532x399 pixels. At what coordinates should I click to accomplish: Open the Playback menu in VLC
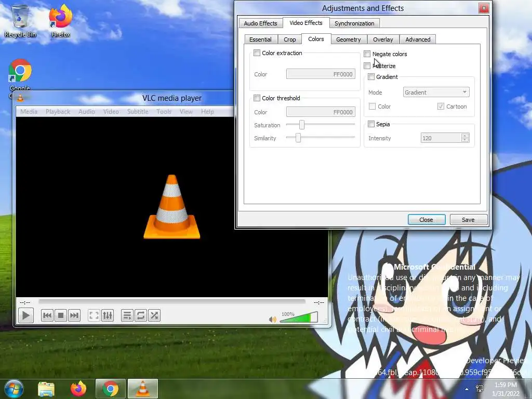tap(58, 112)
